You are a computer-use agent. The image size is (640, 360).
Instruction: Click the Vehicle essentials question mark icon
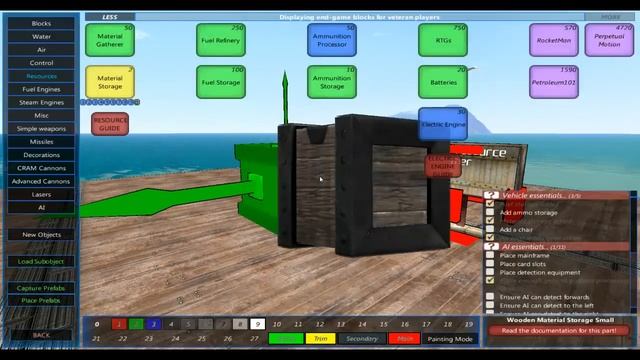(x=491, y=195)
